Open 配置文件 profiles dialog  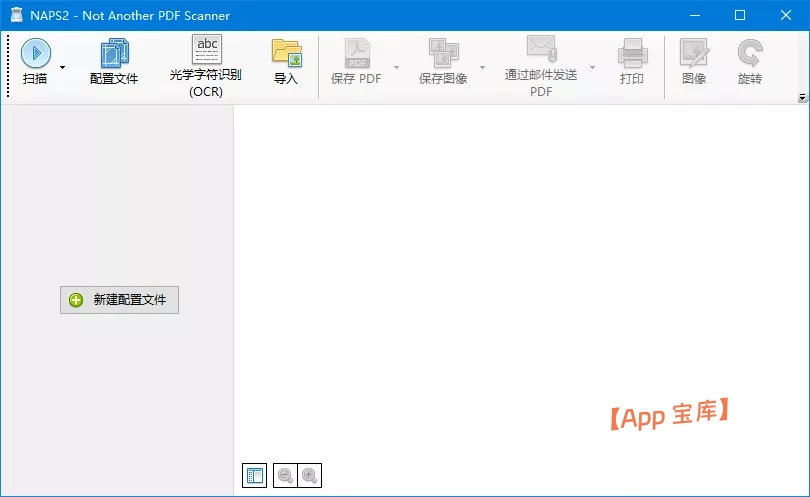114,61
